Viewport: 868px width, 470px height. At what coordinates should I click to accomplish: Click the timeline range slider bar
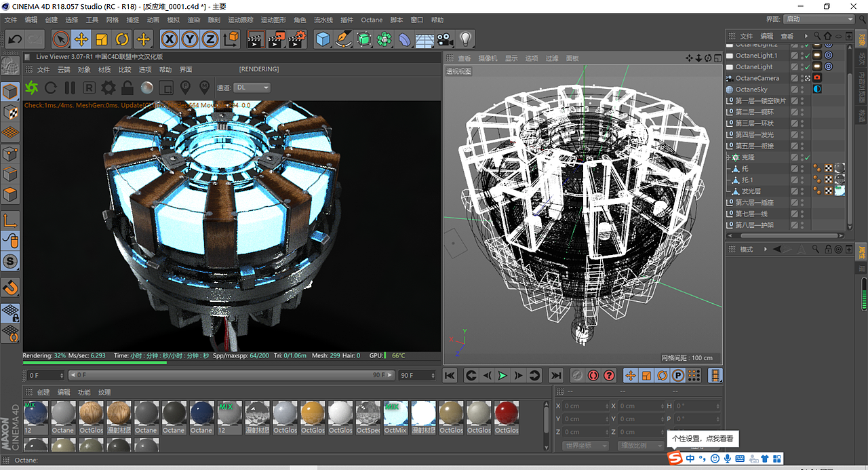[x=232, y=375]
